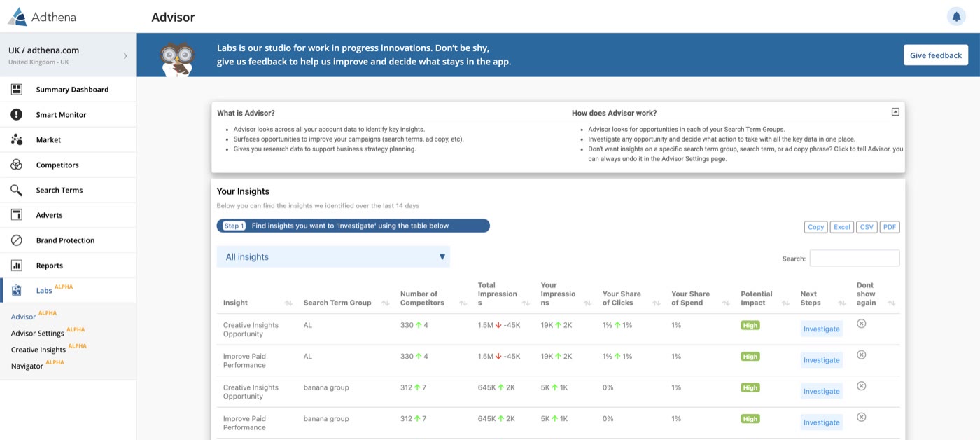Click the Reports chart icon
Image resolution: width=980 pixels, height=440 pixels.
[17, 266]
